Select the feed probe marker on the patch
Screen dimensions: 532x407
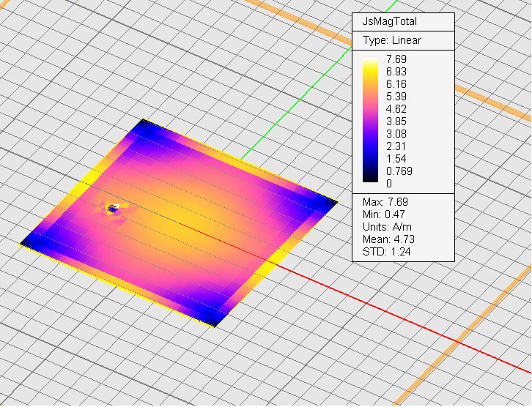coord(112,209)
